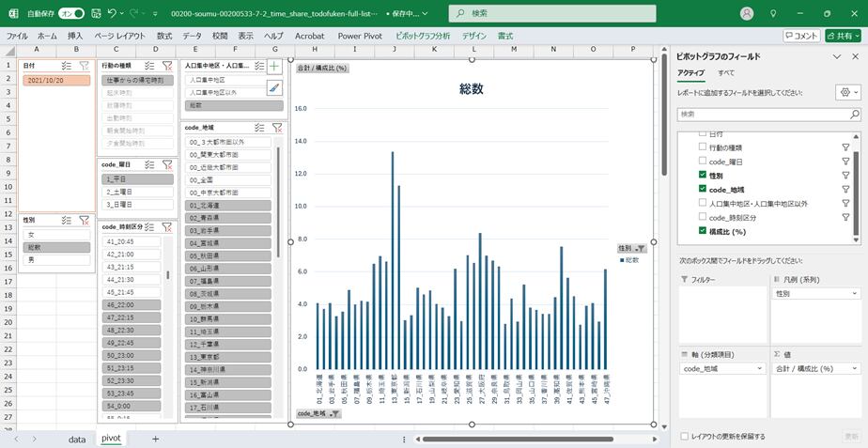Viewport: 868px width, 448px height.
Task: Clear the filter on the code_地域 slicer
Action: 276,128
